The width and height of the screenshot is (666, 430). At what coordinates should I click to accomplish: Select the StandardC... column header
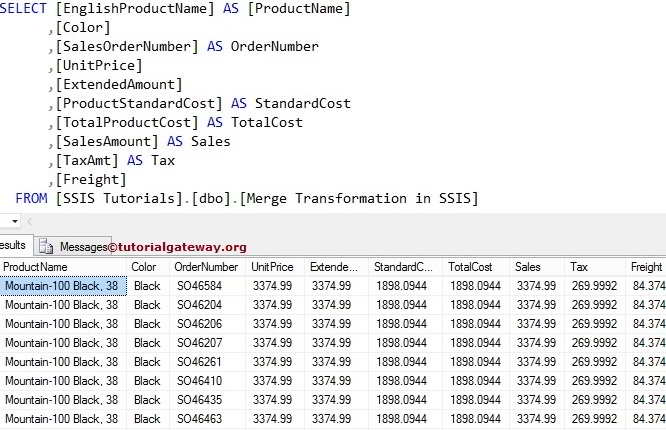click(x=403, y=267)
